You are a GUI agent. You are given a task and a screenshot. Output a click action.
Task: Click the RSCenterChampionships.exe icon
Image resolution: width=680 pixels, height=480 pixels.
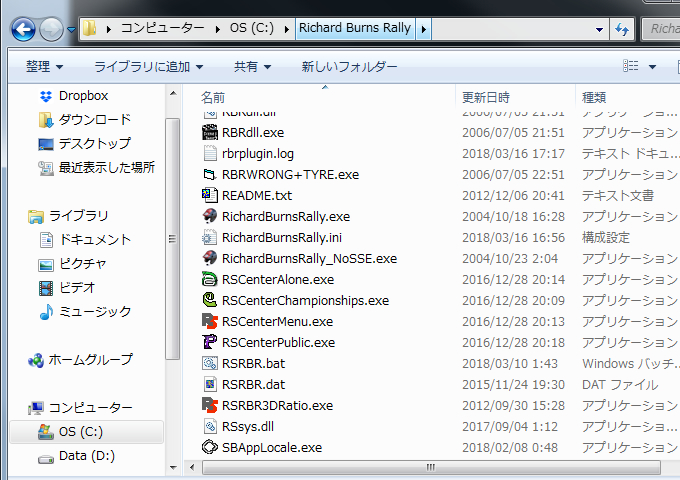coord(210,300)
